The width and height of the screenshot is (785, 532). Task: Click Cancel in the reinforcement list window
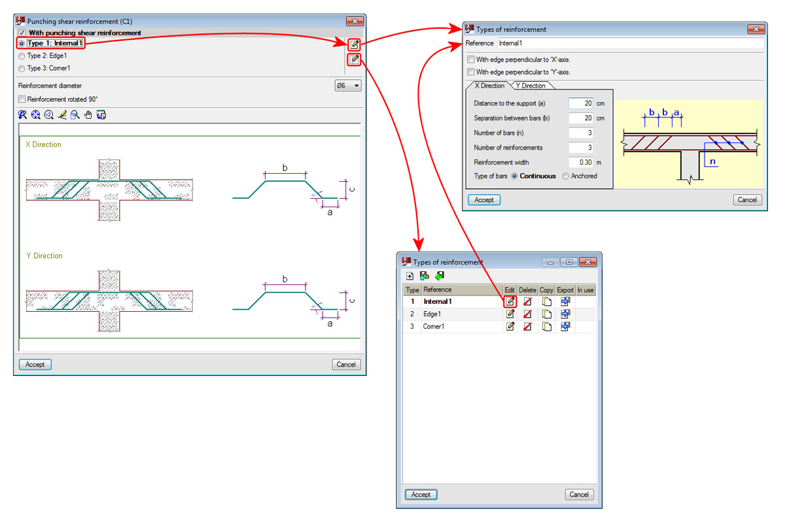(579, 494)
